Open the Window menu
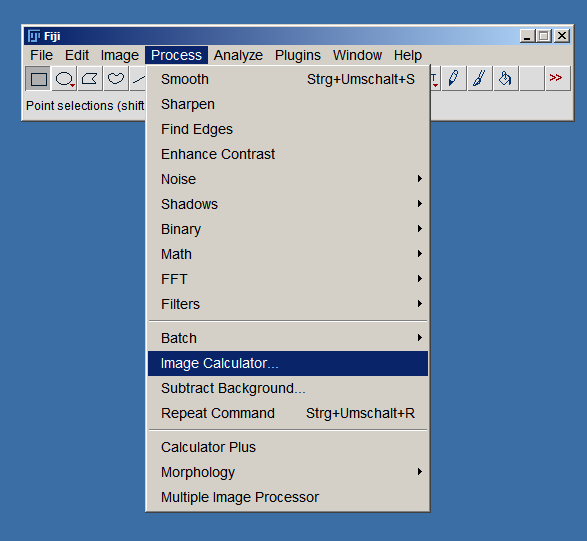587x541 pixels. pyautogui.click(x=358, y=55)
